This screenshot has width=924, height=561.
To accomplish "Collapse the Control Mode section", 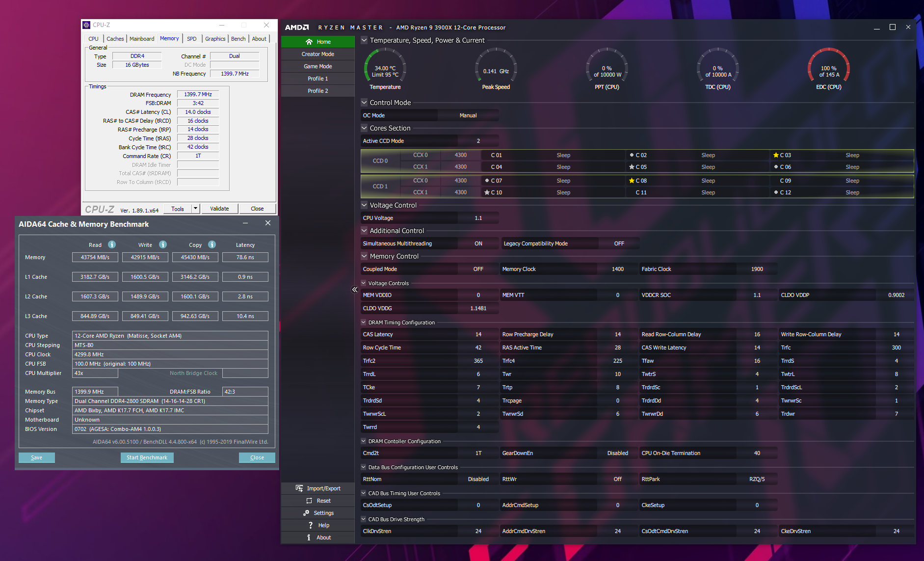I will tap(364, 103).
